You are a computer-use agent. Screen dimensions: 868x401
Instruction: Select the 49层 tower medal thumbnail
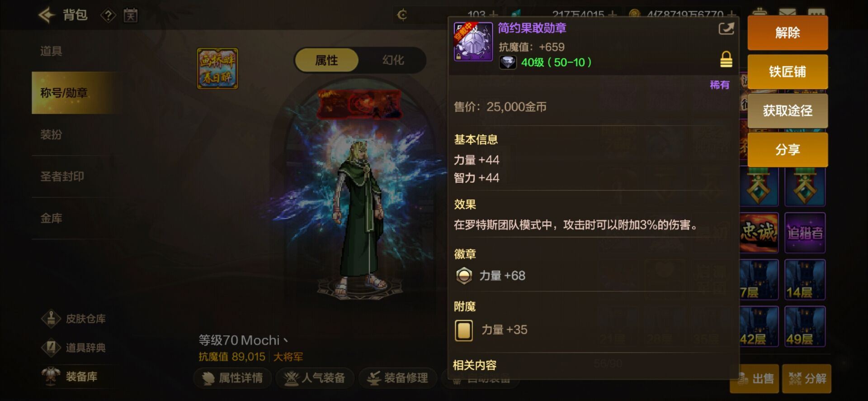pos(805,326)
